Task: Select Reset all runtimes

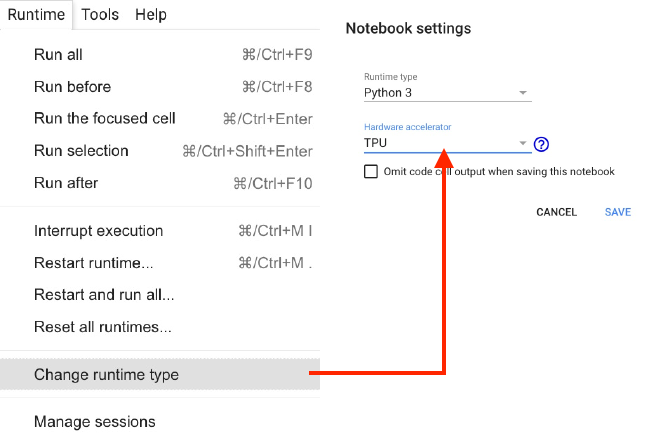Action: [103, 327]
